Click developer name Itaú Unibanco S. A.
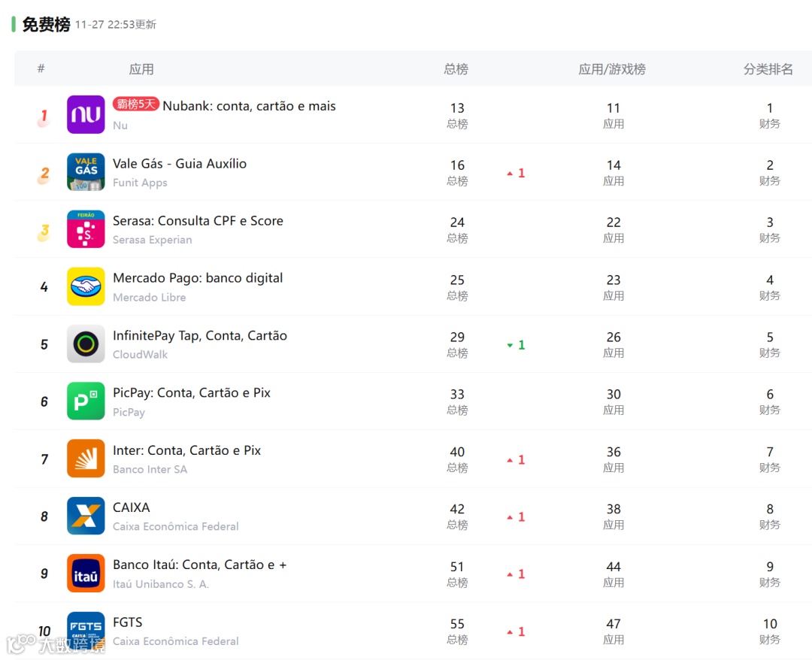Screen dimensions: 812x660 point(161,584)
